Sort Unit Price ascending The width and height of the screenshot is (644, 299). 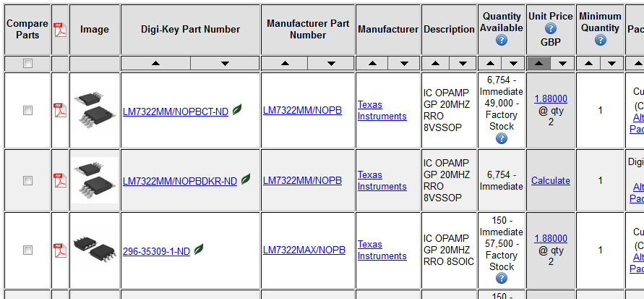click(539, 63)
